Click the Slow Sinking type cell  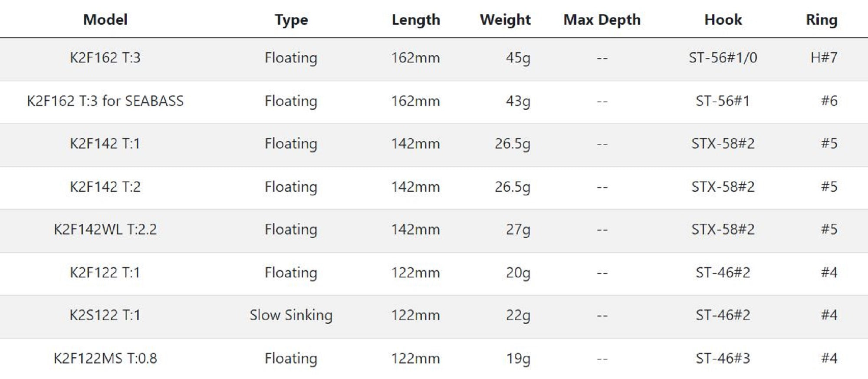291,315
